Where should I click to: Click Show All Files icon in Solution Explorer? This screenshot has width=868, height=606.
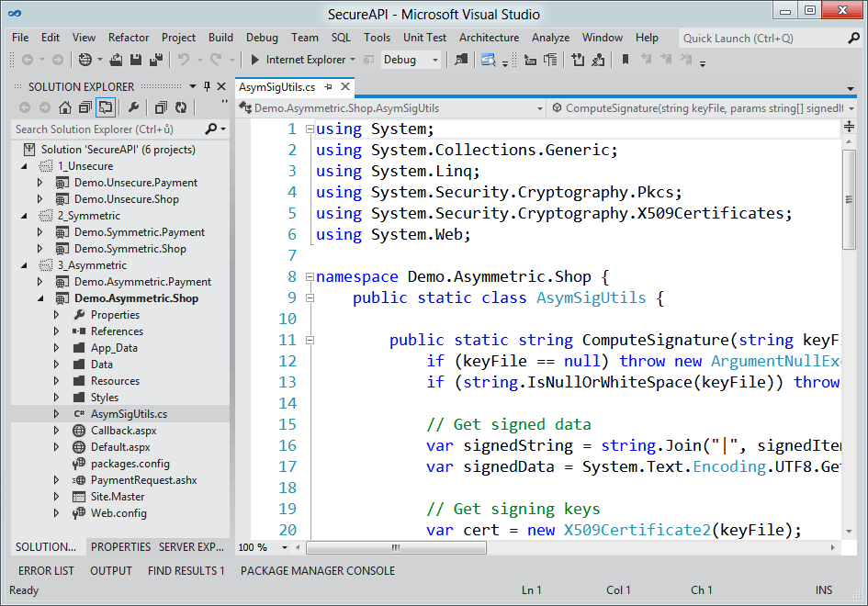pos(161,107)
